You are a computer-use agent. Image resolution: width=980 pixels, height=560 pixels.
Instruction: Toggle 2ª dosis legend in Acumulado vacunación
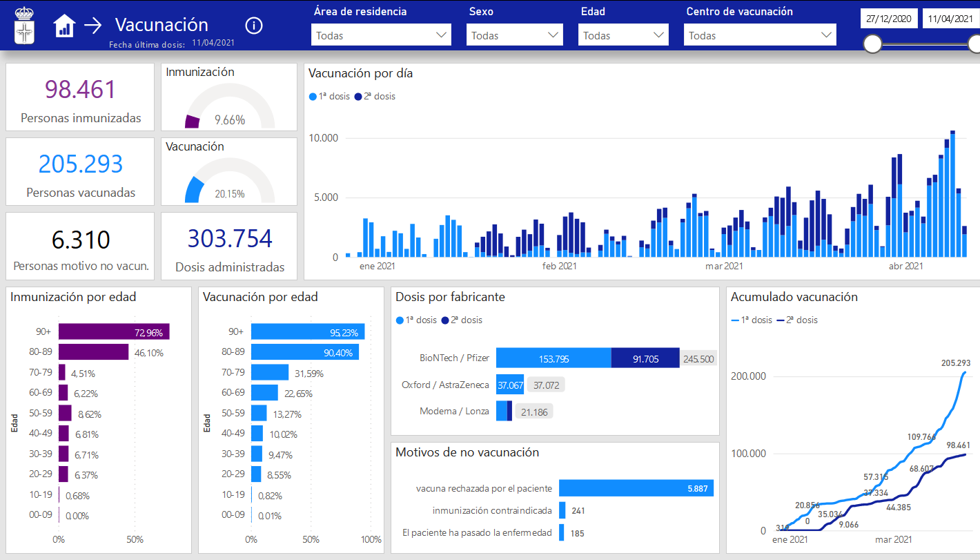[x=797, y=320]
